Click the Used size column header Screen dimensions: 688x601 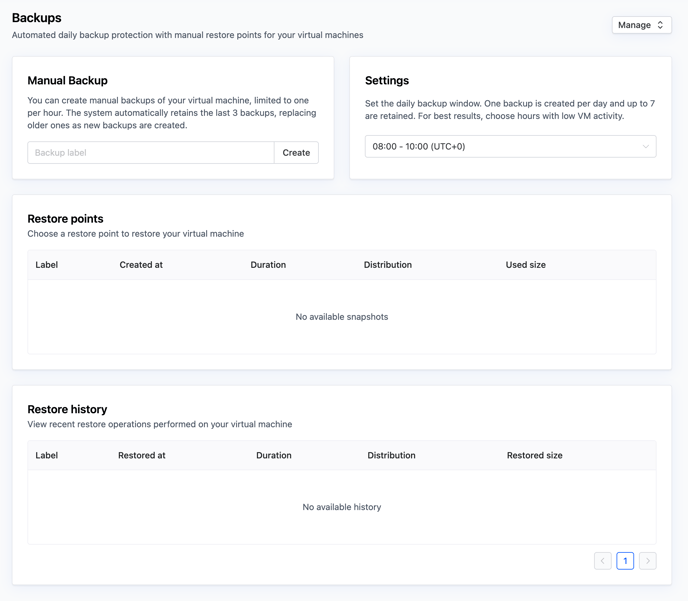[525, 265]
